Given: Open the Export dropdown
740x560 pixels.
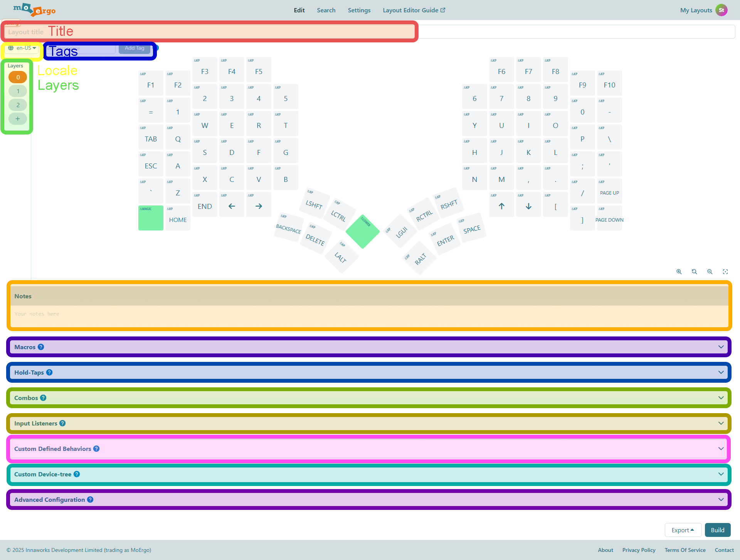Looking at the screenshot, I should [x=683, y=530].
